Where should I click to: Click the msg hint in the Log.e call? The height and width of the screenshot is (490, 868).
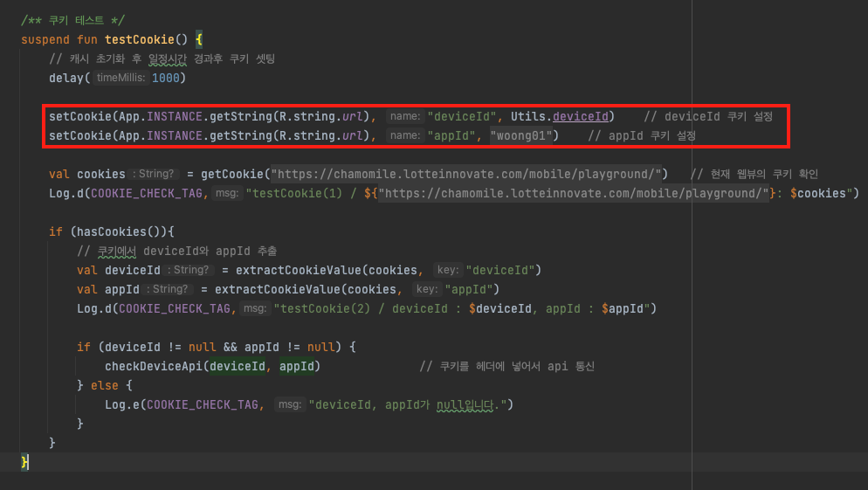pyautogui.click(x=289, y=404)
